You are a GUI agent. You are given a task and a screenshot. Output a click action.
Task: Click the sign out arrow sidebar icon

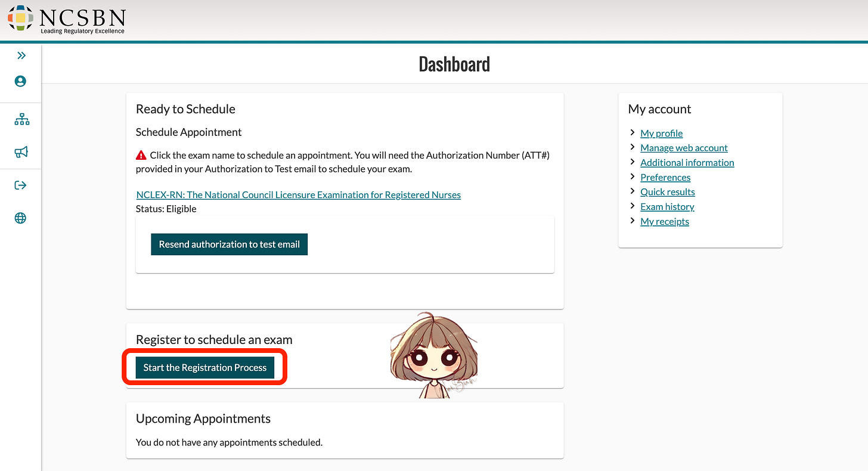[20, 185]
